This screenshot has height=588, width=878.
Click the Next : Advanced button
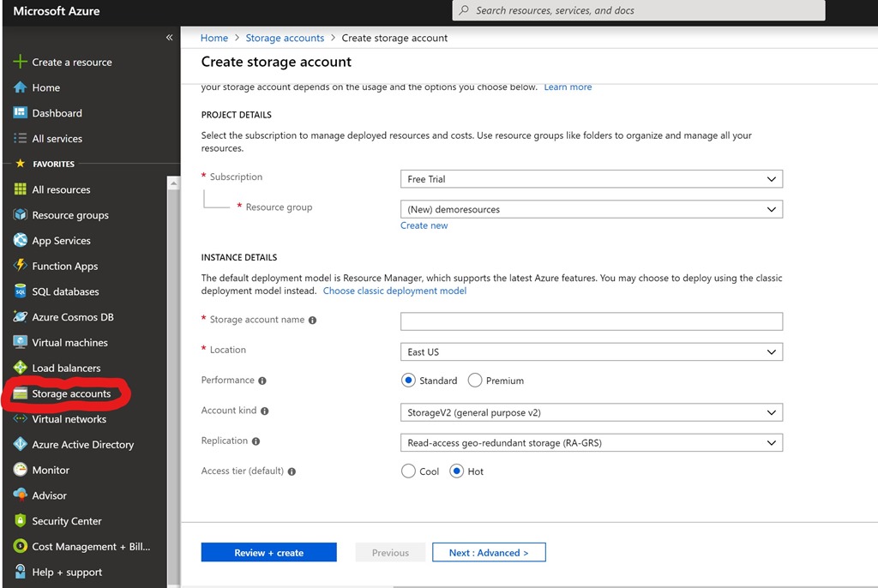click(489, 552)
